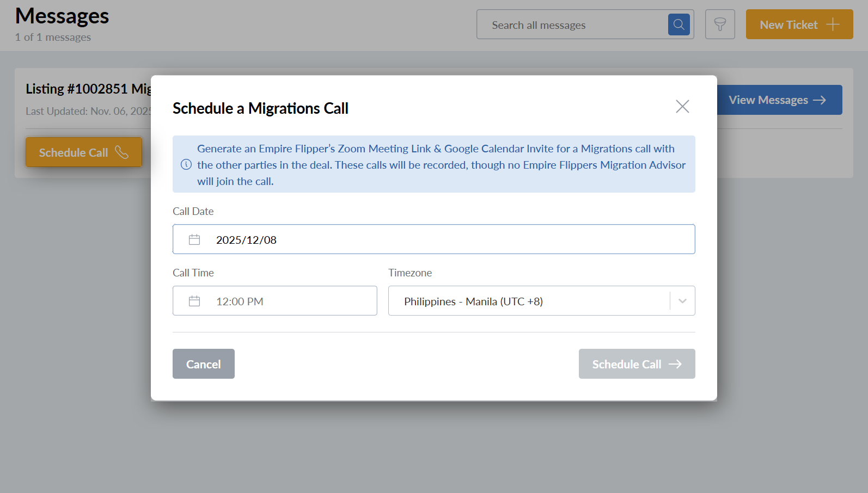Click the icon inside the Call Time field
This screenshot has width=868, height=493.
click(x=194, y=301)
